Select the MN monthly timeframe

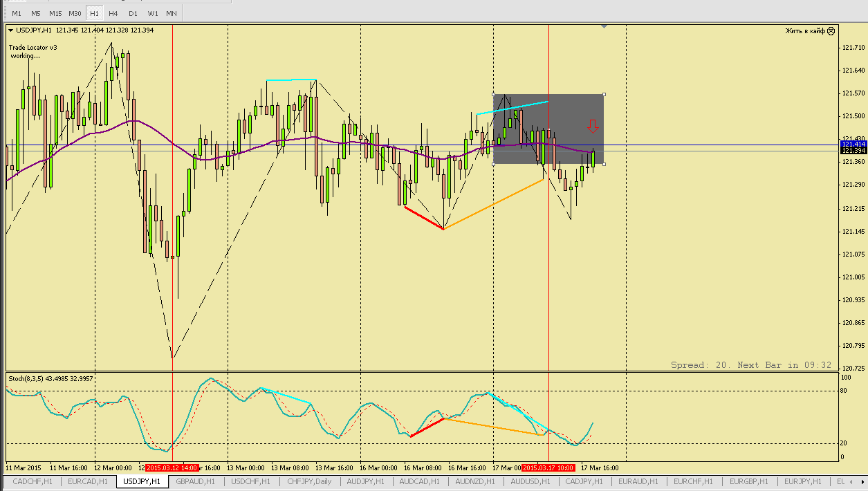(x=172, y=13)
